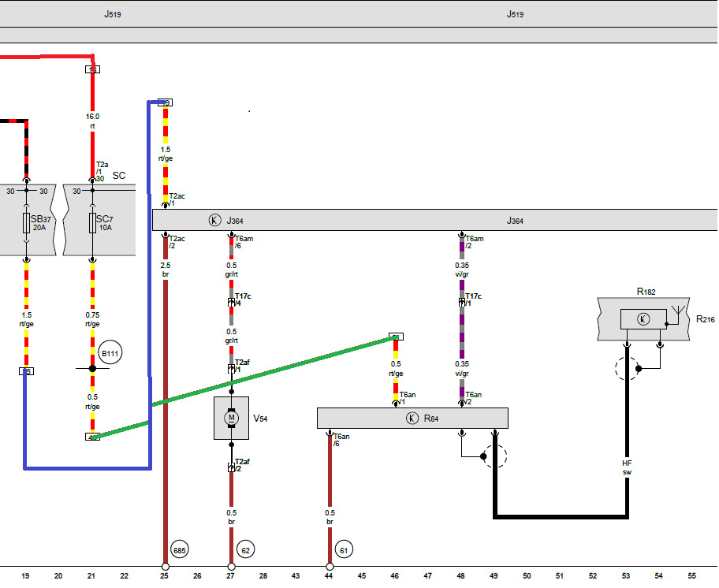
Task: Click the motor M symbol of V54
Action: (232, 418)
